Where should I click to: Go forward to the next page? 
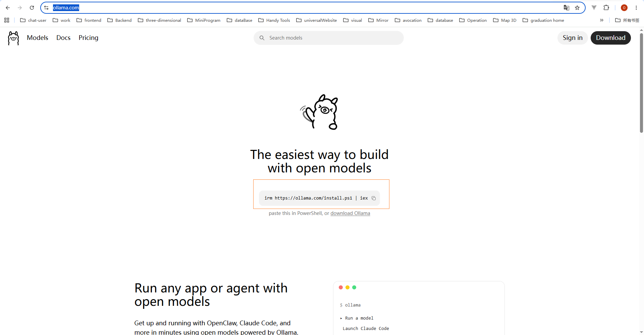tap(20, 8)
